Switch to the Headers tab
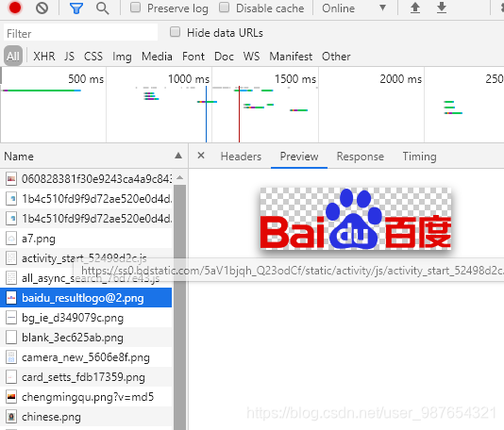Viewport: 504px width, 430px height. click(x=241, y=157)
